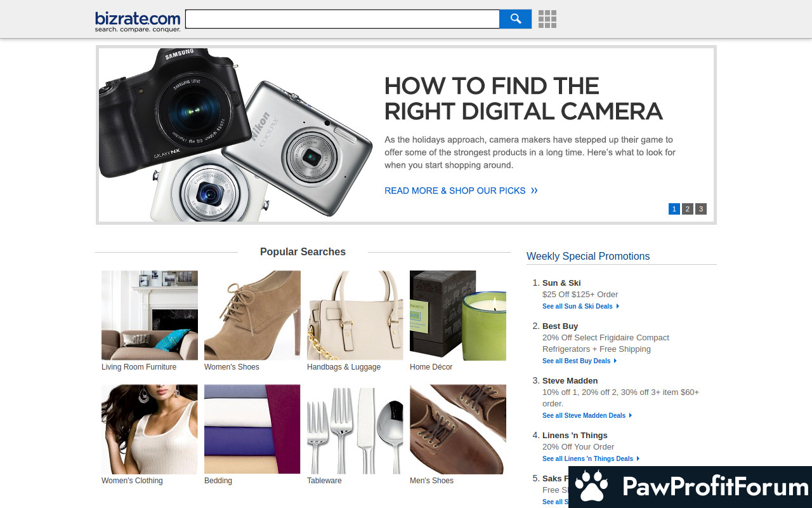
Task: Open Sun & Ski promotion title
Action: click(x=561, y=283)
